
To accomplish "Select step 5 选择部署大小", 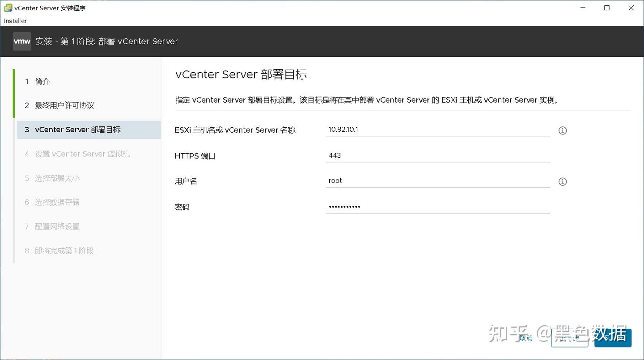I will tap(58, 178).
